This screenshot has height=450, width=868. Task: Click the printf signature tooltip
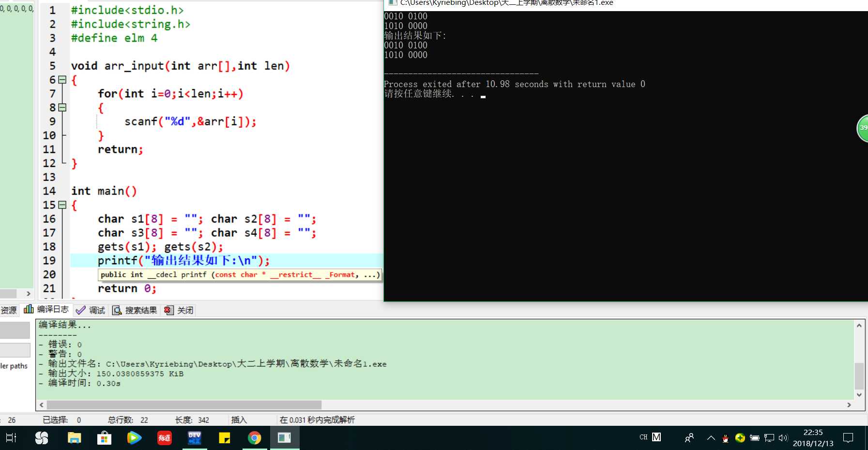pos(240,275)
